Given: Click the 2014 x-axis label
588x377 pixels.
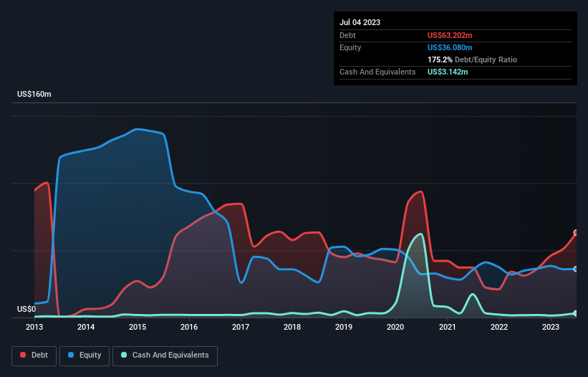Looking at the screenshot, I should (86, 327).
